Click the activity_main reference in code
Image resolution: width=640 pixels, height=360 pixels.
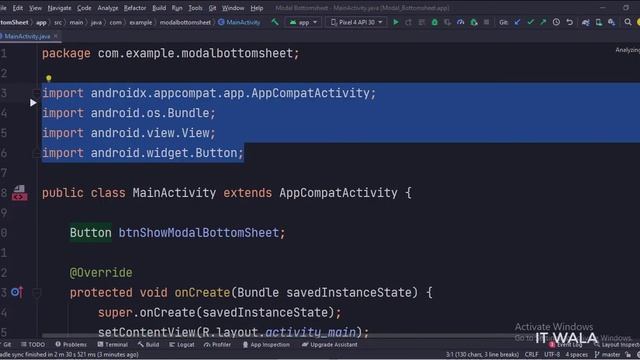pyautogui.click(x=311, y=332)
